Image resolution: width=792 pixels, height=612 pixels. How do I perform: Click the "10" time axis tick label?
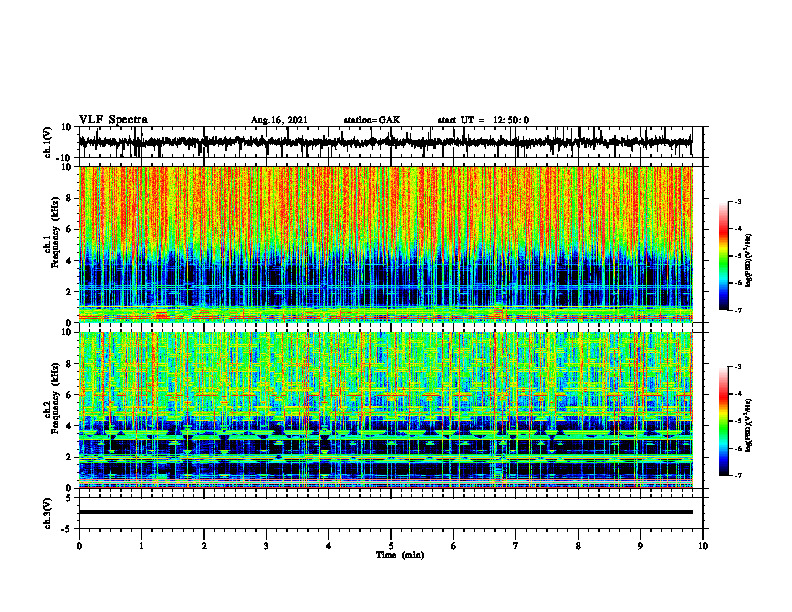[703, 546]
